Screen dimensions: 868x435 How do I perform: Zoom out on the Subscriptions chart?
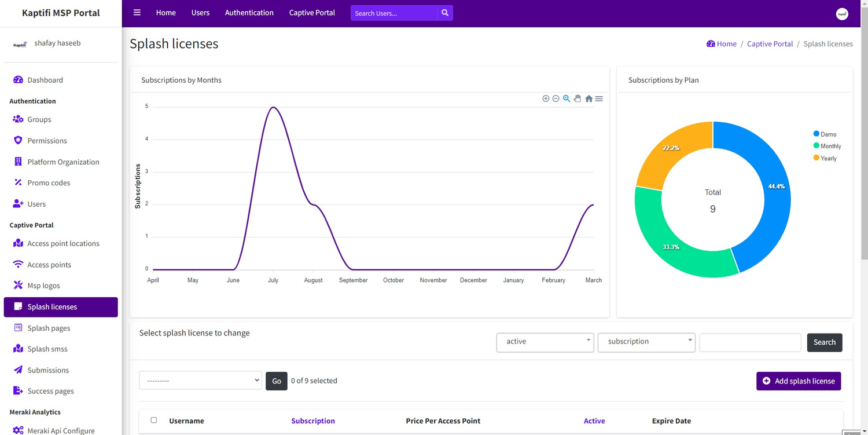click(x=556, y=98)
